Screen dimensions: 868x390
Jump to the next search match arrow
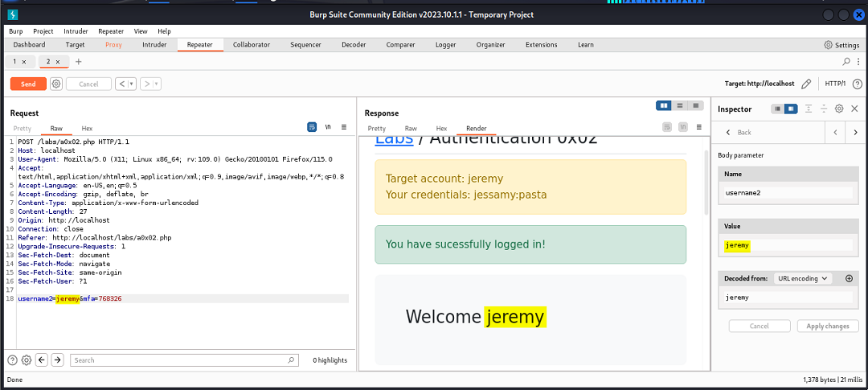57,360
